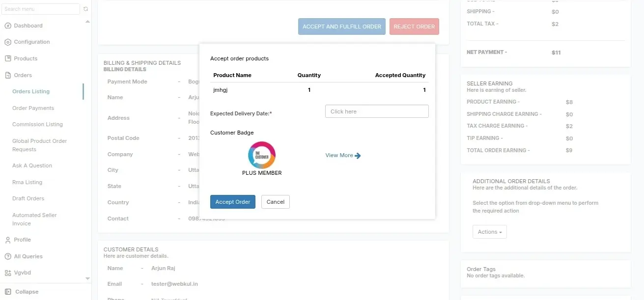Viewport: 644px width, 300px height.
Task: Cancel the accept order dialog
Action: tap(276, 202)
